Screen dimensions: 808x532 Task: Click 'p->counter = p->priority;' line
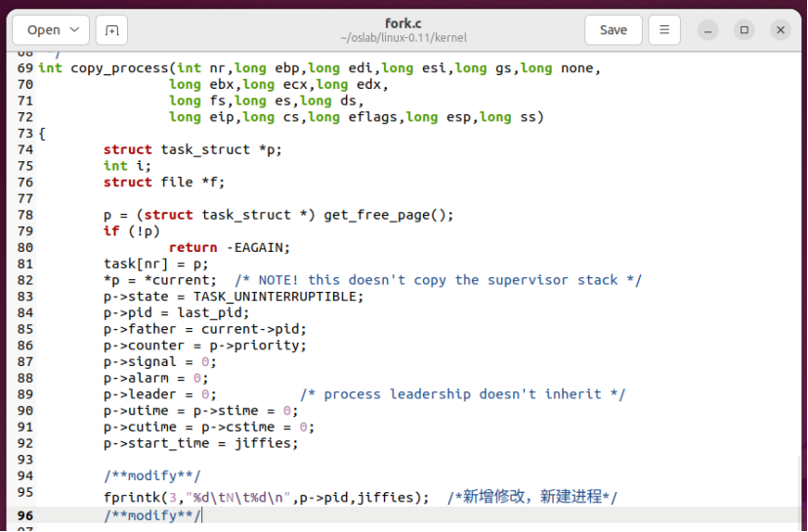(x=205, y=346)
